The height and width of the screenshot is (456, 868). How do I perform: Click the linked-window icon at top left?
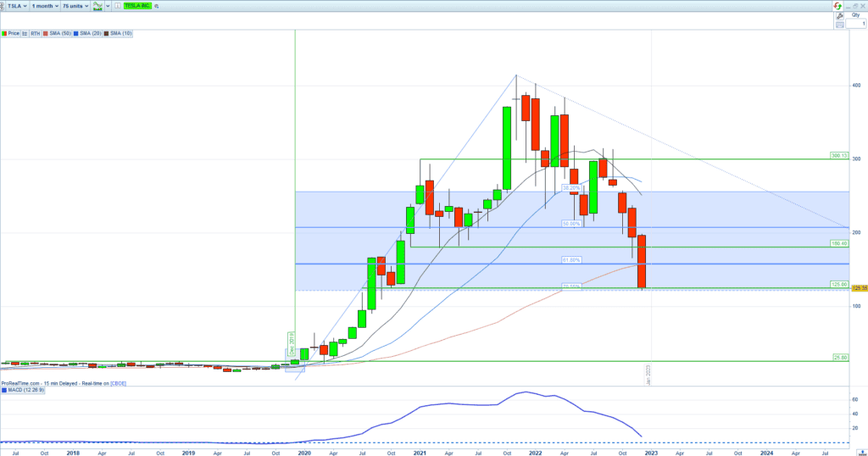(x=3, y=6)
